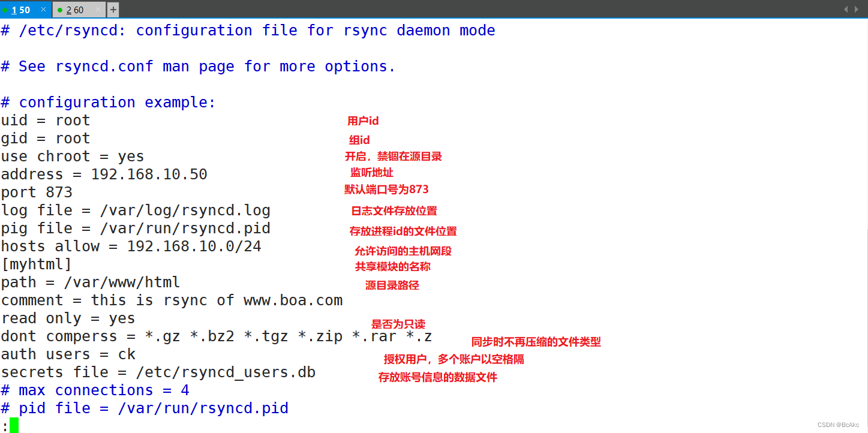Open a new session tab with plus button

point(113,10)
